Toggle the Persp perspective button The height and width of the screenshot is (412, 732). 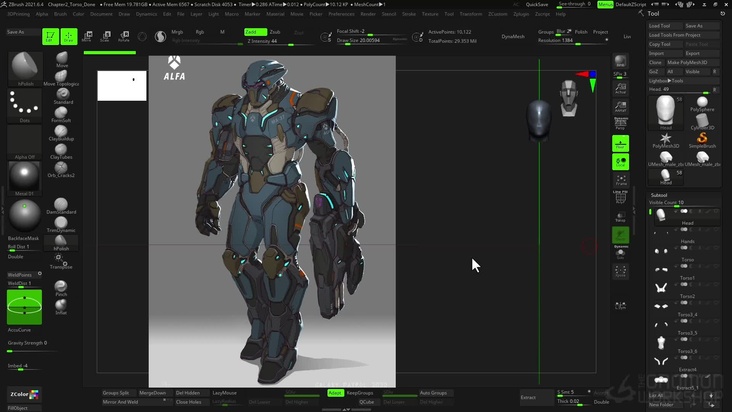click(620, 122)
